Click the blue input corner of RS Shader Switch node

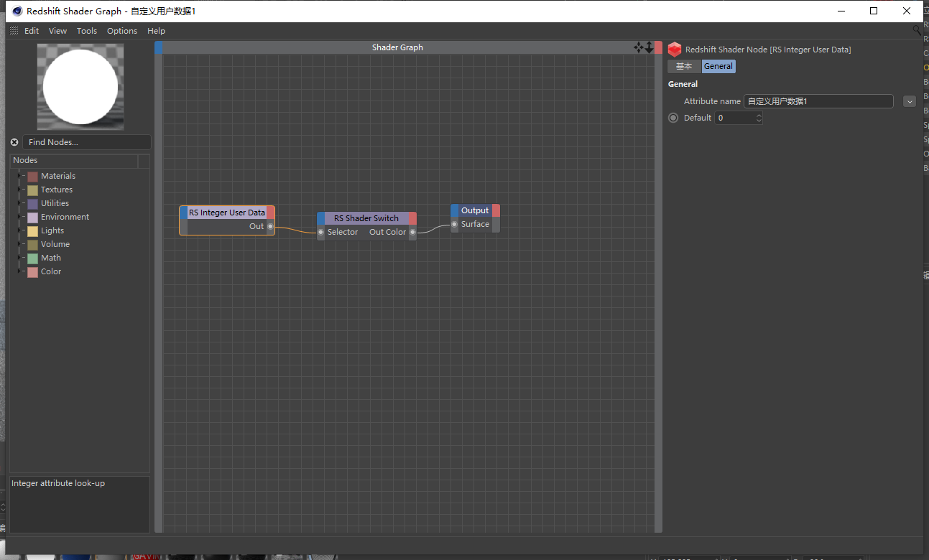coord(321,218)
